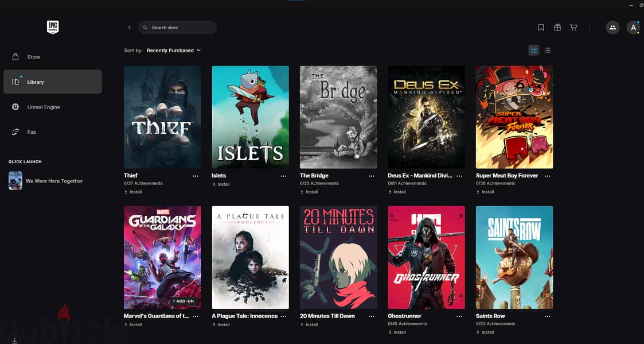Open the Library section in sidebar
644x344 pixels.
pyautogui.click(x=53, y=82)
